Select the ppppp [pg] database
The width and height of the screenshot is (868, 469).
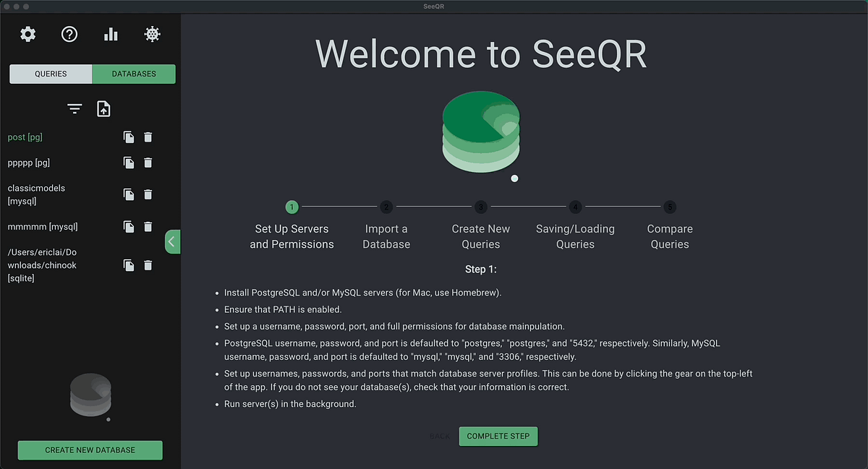pyautogui.click(x=29, y=163)
